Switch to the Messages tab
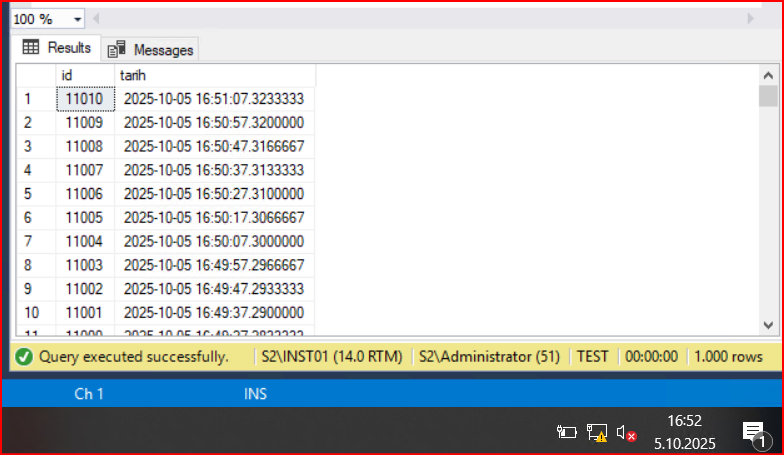This screenshot has width=784, height=455. tap(152, 49)
